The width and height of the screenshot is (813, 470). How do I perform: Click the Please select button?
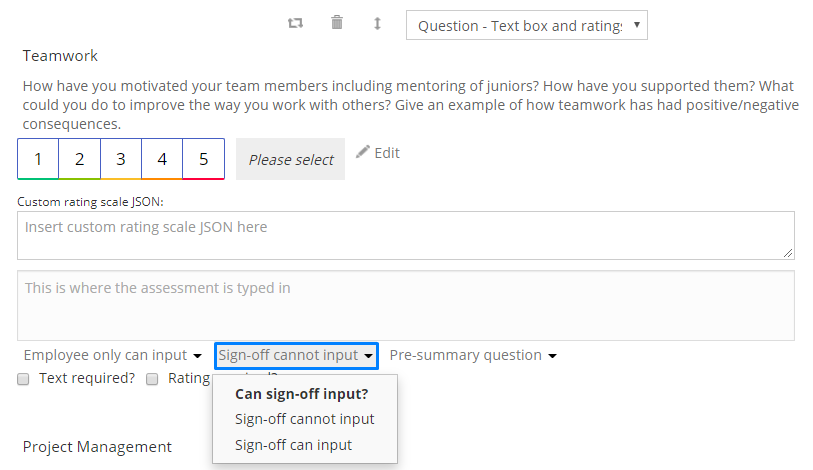pyautogui.click(x=290, y=159)
